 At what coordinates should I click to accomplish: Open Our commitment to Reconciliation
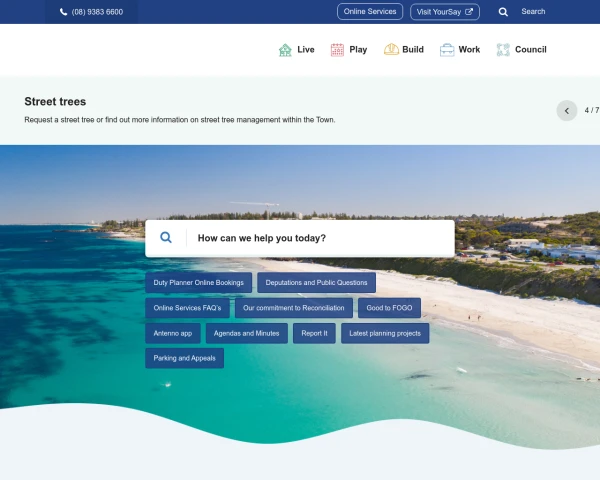click(x=293, y=308)
